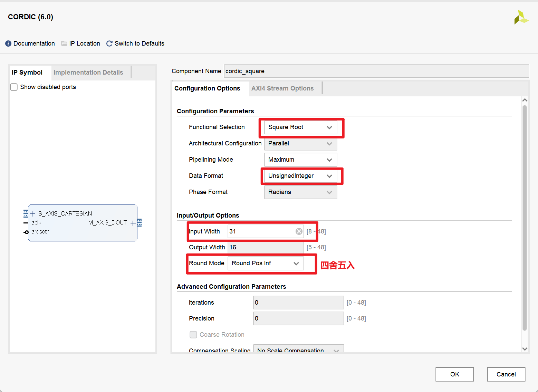538x392 pixels.
Task: Open the Compensation Scaling dropdown
Action: [x=298, y=348]
